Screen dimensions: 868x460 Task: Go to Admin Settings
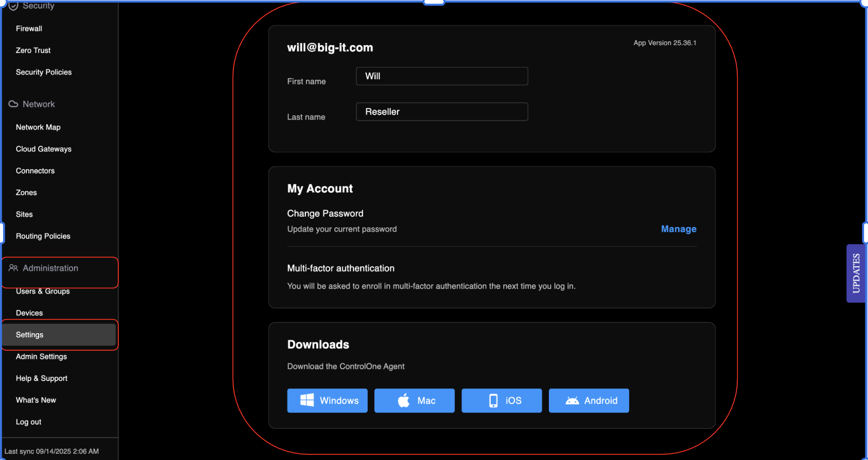point(41,357)
